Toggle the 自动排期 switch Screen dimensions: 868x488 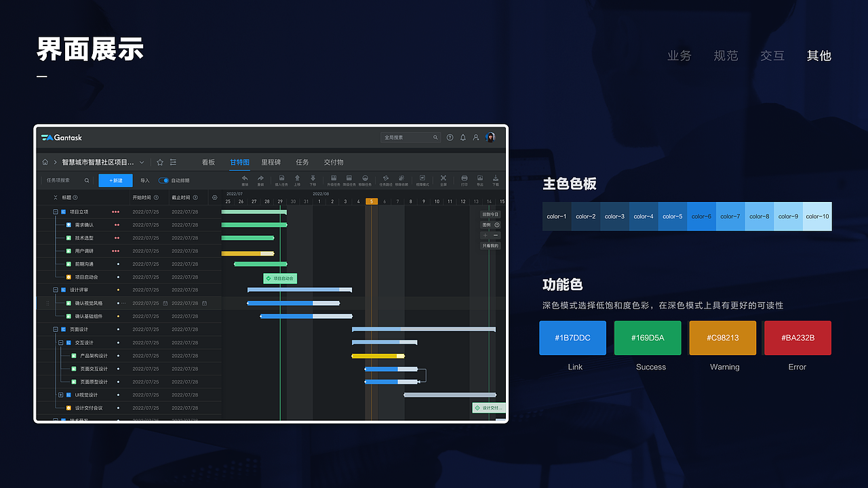coord(163,180)
